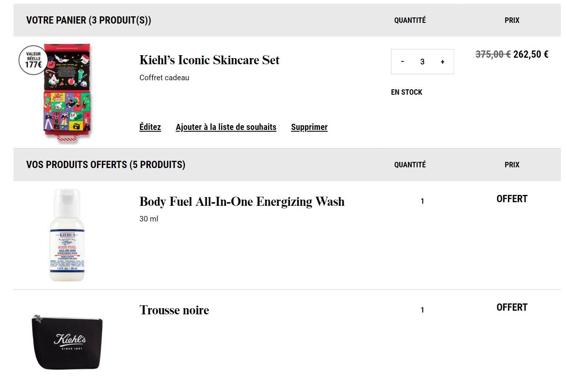Open Body Fuel All-In-One Energizing Wash title

click(x=242, y=201)
